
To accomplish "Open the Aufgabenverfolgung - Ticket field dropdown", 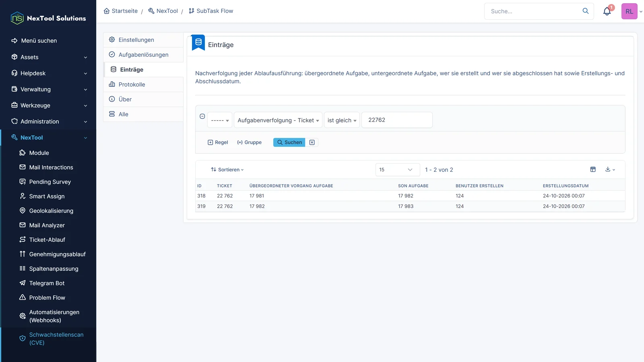I will pos(278,120).
